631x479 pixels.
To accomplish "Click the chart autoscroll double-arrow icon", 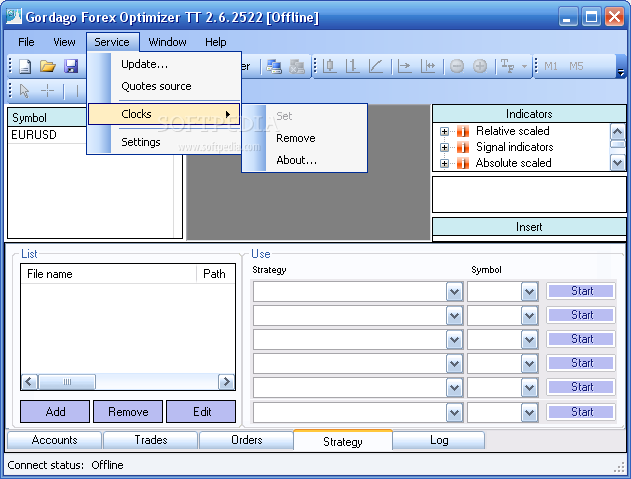I will tap(428, 66).
